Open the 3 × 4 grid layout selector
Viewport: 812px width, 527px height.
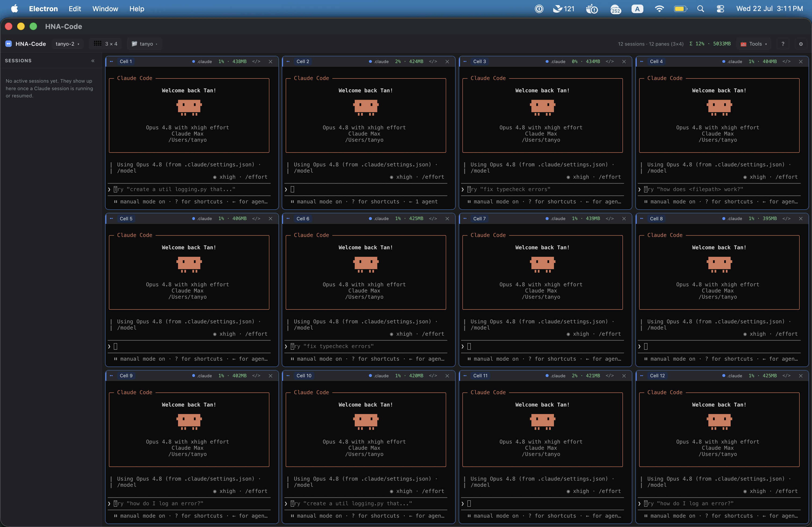pyautogui.click(x=106, y=44)
